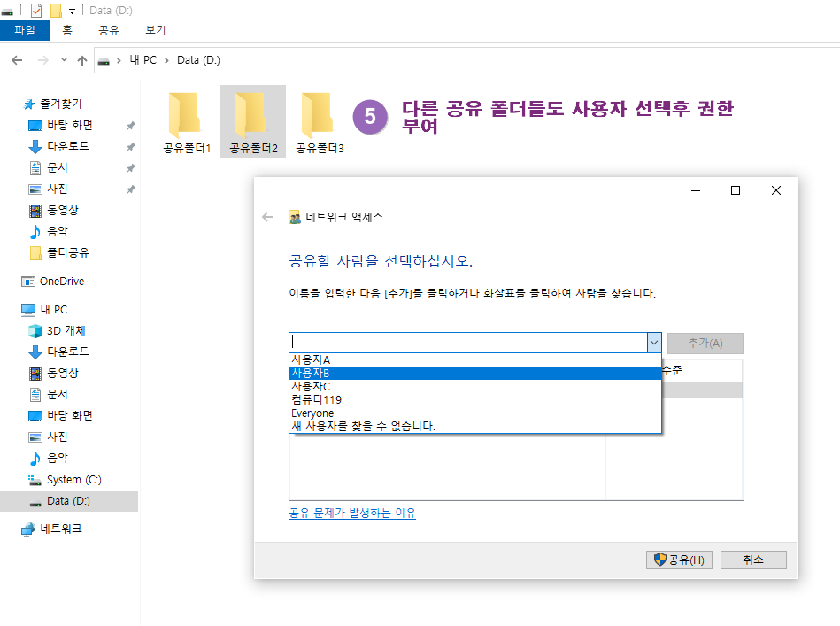Viewport: 840px width, 626px height.
Task: Click the 추가(A) button
Action: point(705,343)
